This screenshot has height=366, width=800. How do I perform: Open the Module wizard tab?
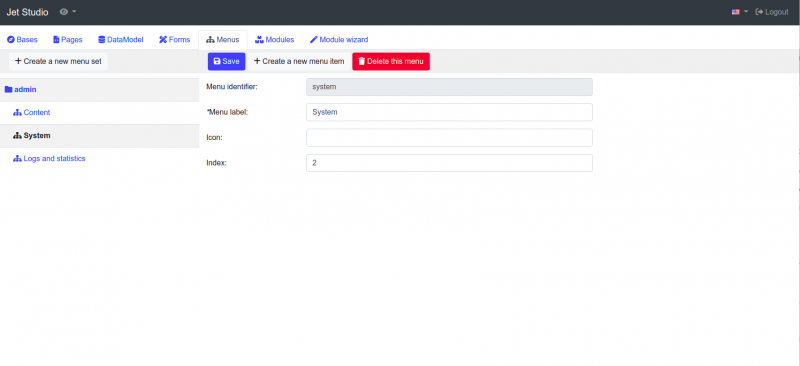[x=339, y=39]
